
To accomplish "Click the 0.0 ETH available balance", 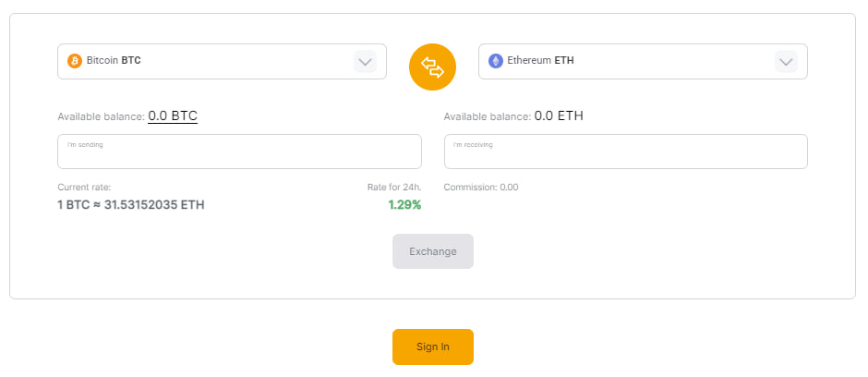I will (x=559, y=116).
